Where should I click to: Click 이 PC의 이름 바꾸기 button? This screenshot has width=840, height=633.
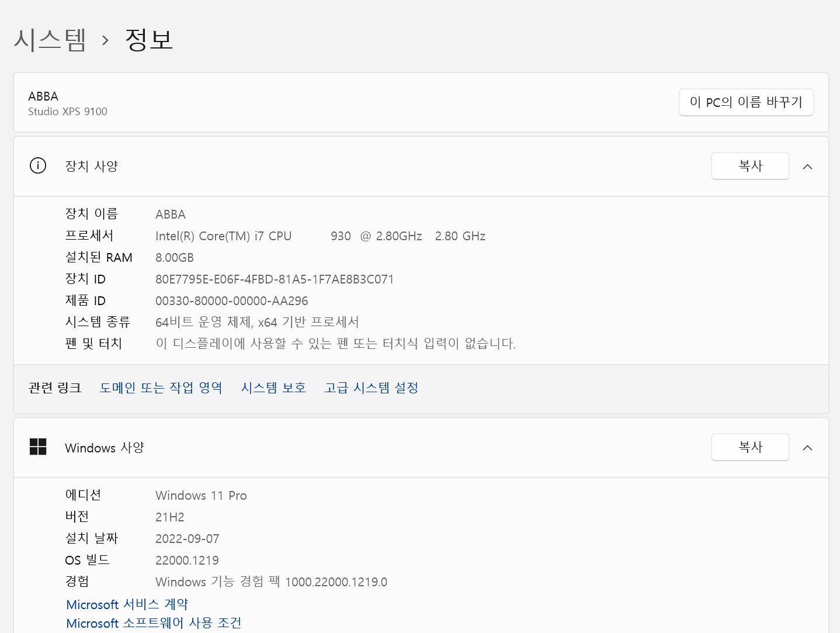pyautogui.click(x=747, y=102)
